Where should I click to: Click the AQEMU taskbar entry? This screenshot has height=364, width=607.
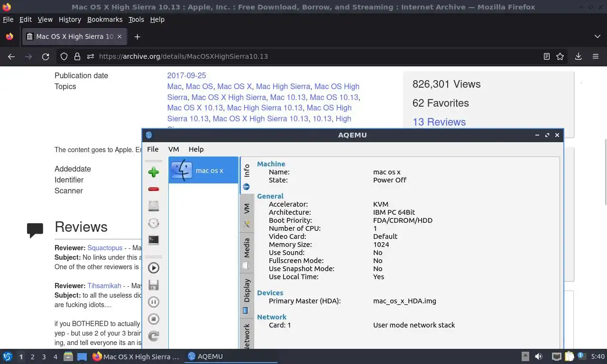[x=231, y=356]
